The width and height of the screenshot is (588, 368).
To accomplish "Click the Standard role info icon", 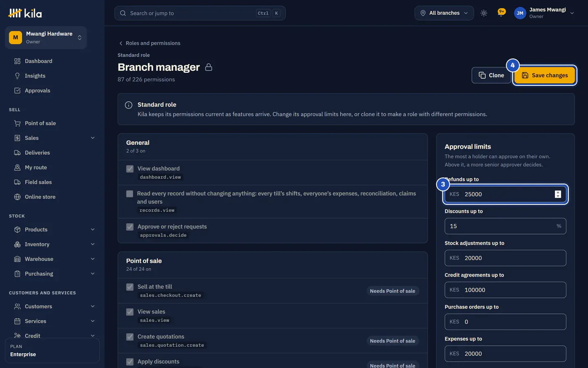I will [129, 105].
